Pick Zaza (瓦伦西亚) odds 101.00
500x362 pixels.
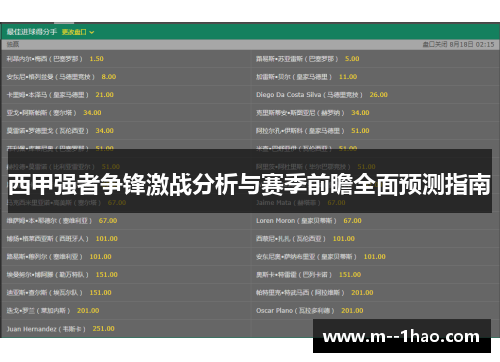pos(344,239)
